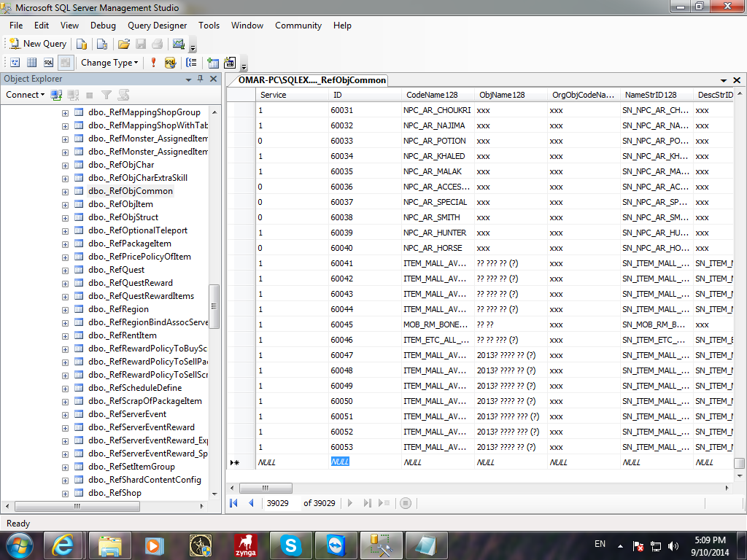Click the Service column header

click(292, 95)
